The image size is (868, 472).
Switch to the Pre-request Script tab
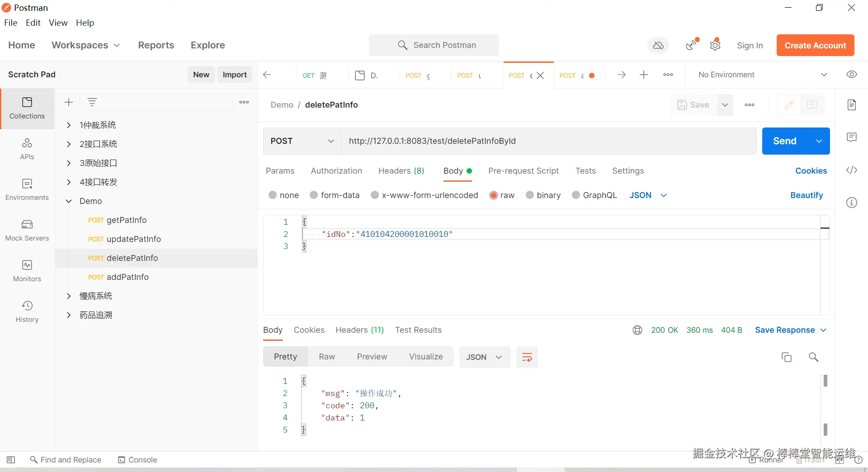pos(524,171)
